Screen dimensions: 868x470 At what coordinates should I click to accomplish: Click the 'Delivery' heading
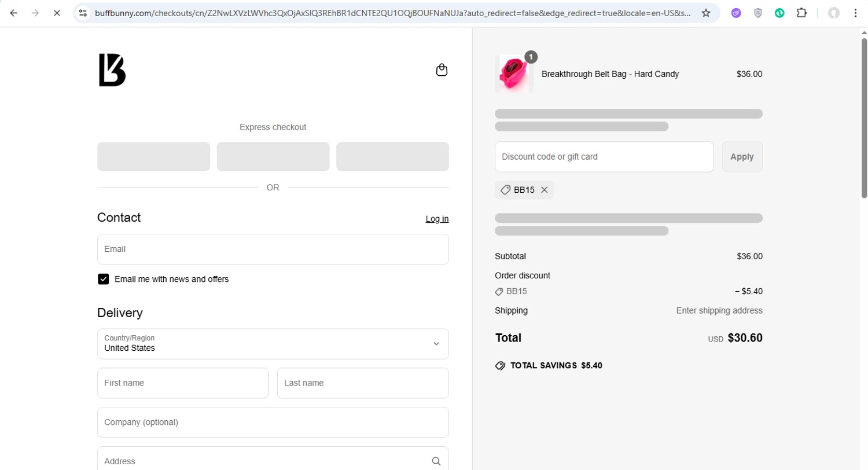point(120,313)
